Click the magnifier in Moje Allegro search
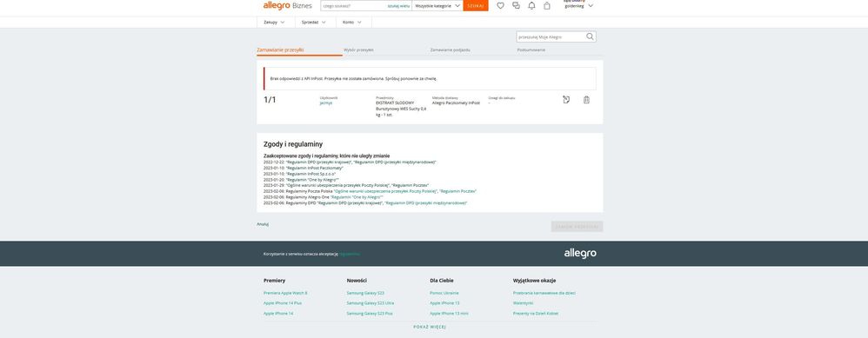Image resolution: width=868 pixels, height=338 pixels. 590,36
